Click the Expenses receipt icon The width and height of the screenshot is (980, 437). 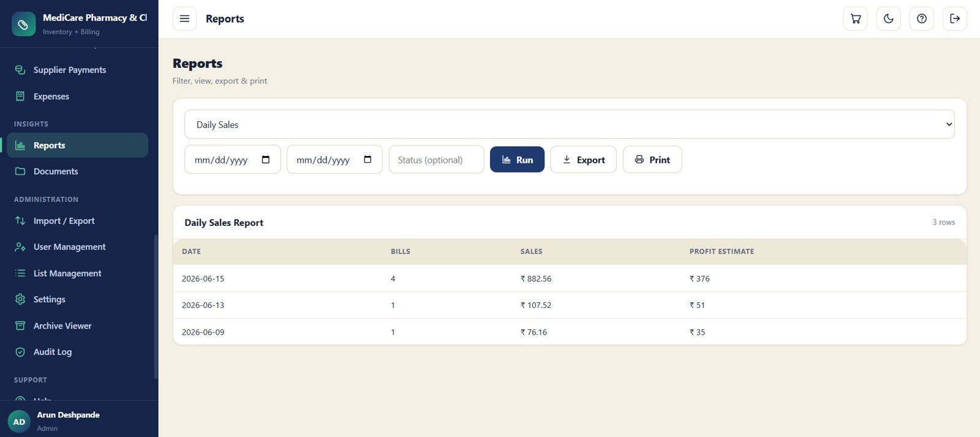point(20,96)
